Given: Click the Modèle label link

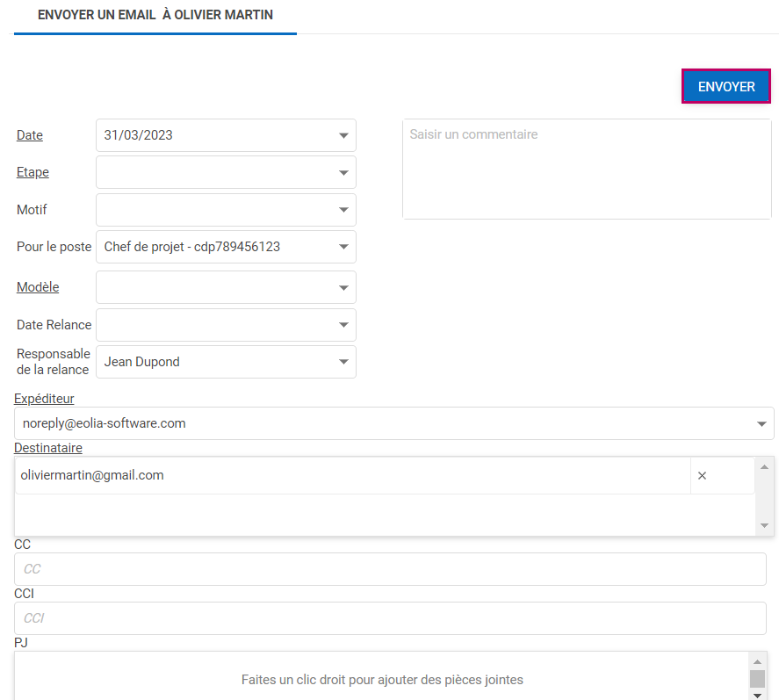Looking at the screenshot, I should point(38,287).
